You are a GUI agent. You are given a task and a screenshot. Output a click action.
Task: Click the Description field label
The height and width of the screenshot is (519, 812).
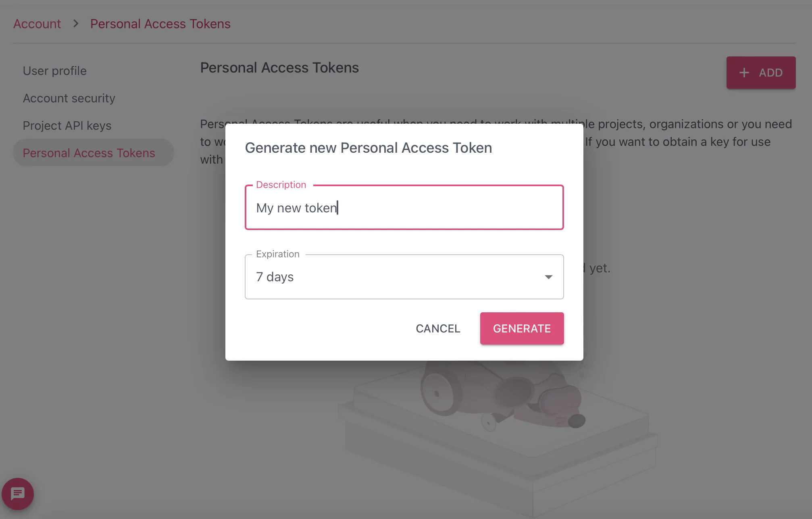click(x=281, y=185)
